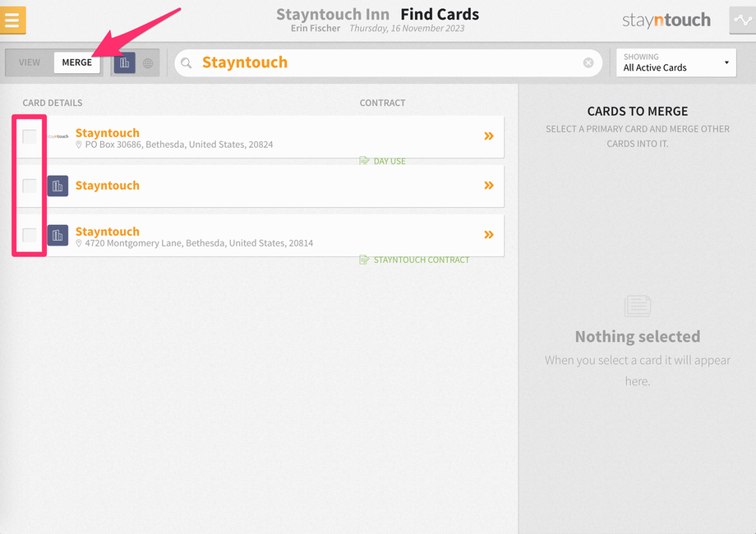Click the 4720 Montgomery Lane address text
The image size is (756, 534).
pyautogui.click(x=199, y=243)
